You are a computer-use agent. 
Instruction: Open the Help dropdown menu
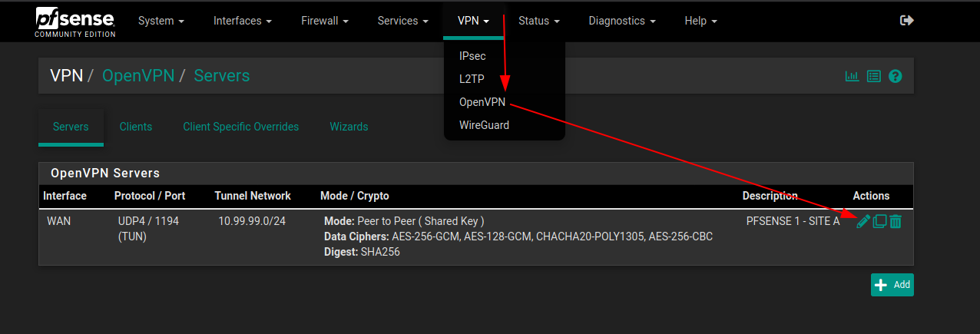click(x=700, y=21)
